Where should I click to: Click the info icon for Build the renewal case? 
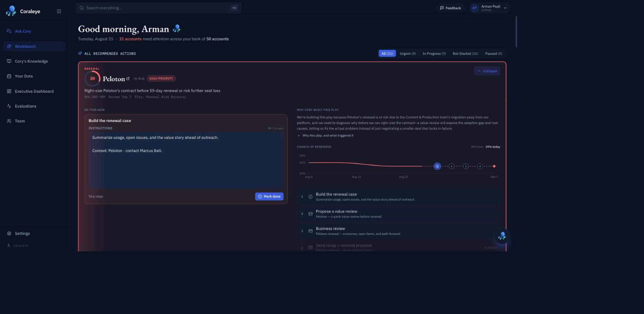(310, 197)
